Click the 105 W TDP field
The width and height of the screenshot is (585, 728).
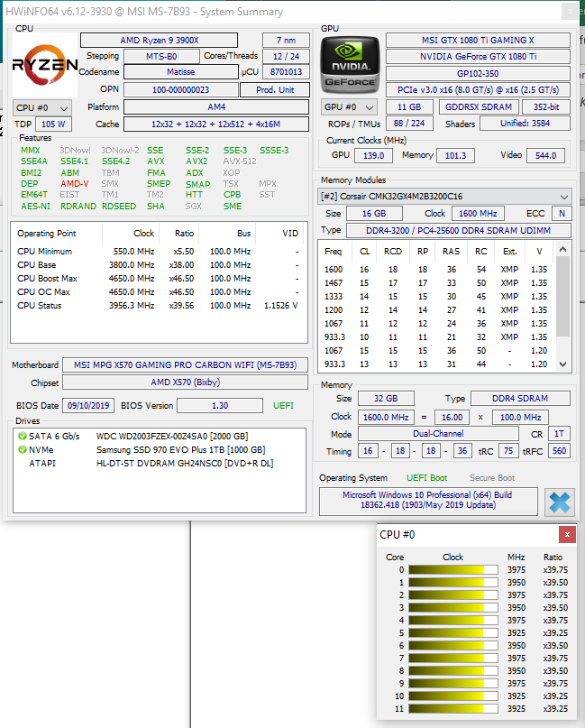[53, 124]
